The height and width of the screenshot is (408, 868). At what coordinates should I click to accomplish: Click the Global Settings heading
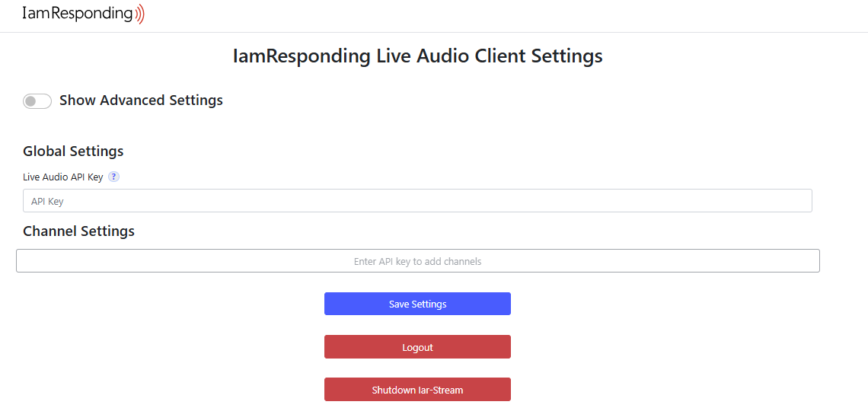click(x=73, y=151)
